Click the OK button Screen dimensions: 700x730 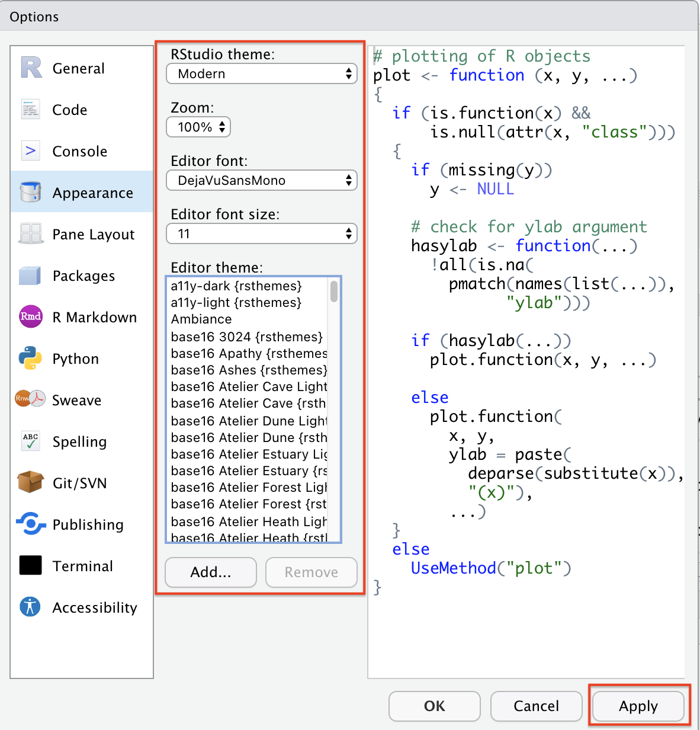[x=435, y=706]
